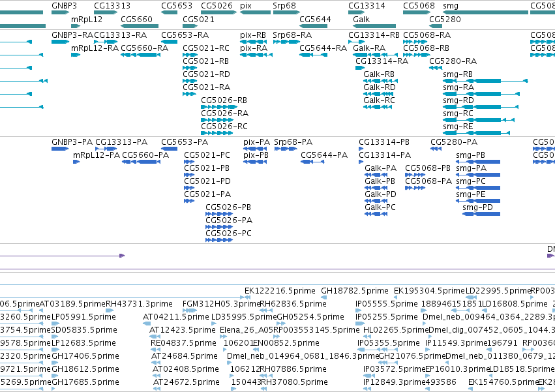555x392 pixels.
Task: Select the smg-PD protein
Action: click(481, 214)
